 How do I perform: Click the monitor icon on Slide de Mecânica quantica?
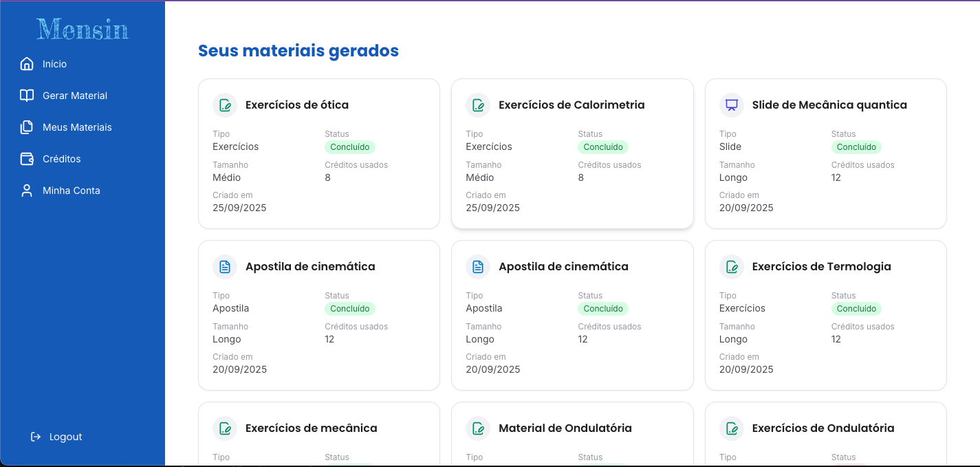(x=731, y=105)
